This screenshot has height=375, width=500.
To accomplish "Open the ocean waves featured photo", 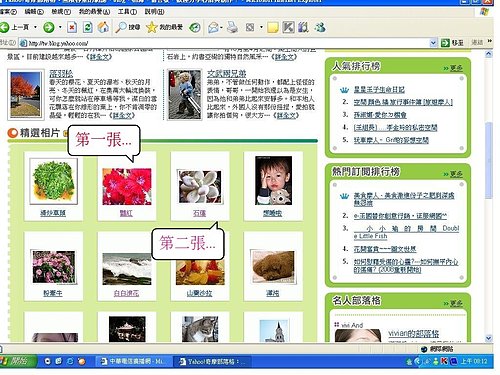I will coord(127,269).
